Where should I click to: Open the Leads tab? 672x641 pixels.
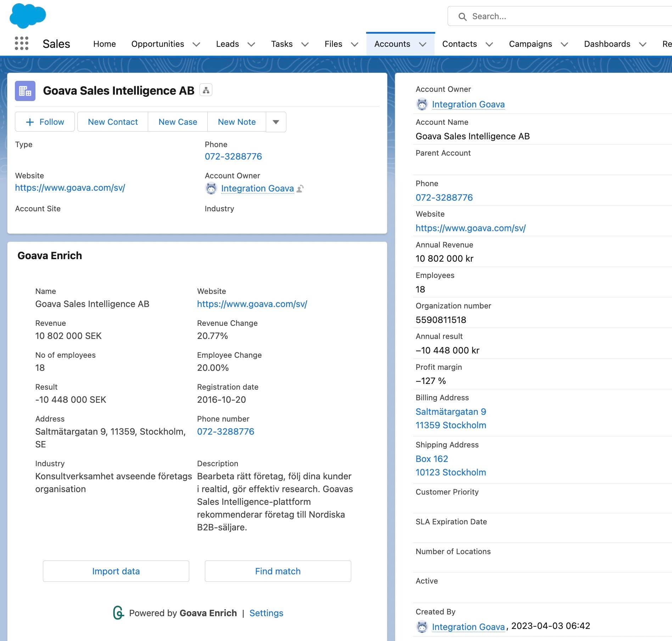point(228,44)
